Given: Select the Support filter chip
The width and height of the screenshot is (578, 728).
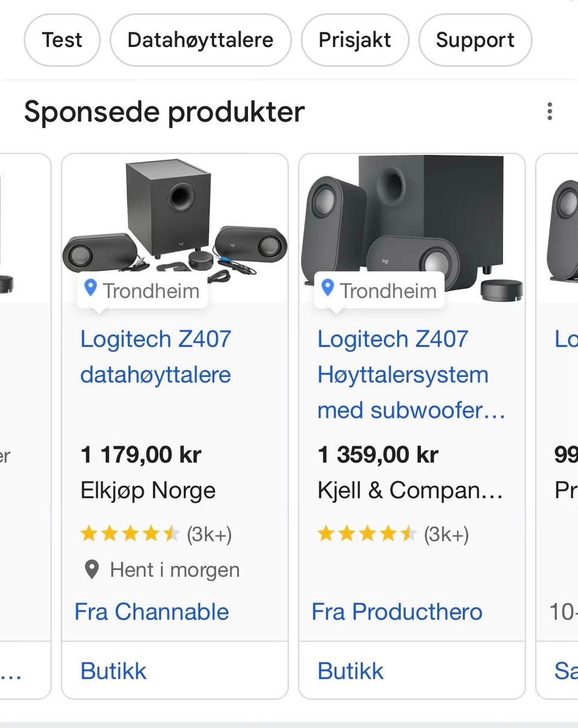Looking at the screenshot, I should (x=475, y=40).
